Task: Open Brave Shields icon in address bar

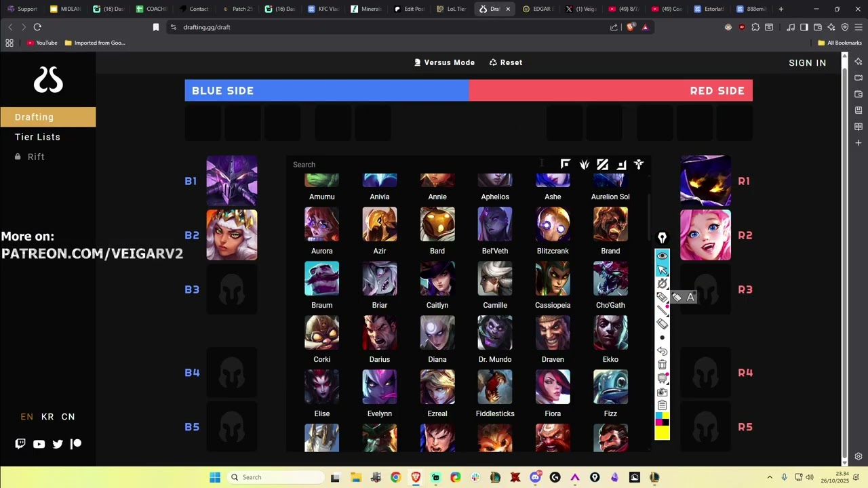Action: [631, 27]
